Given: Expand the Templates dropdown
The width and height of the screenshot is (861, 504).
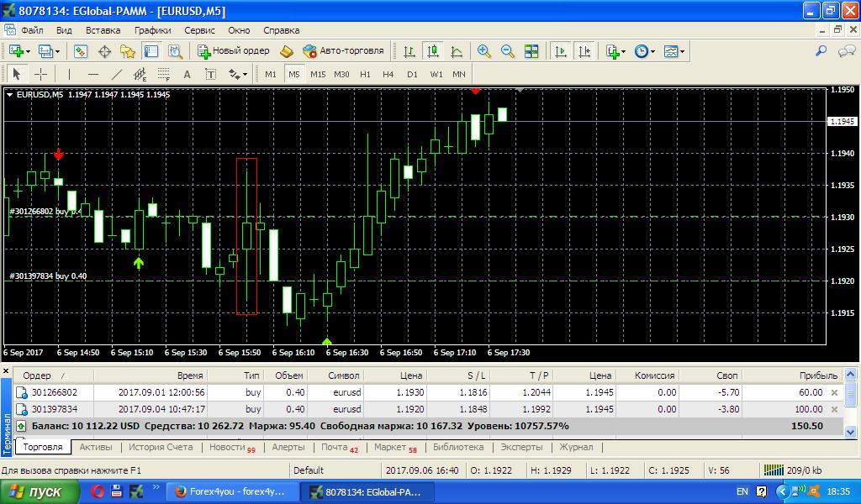Looking at the screenshot, I should click(674, 51).
